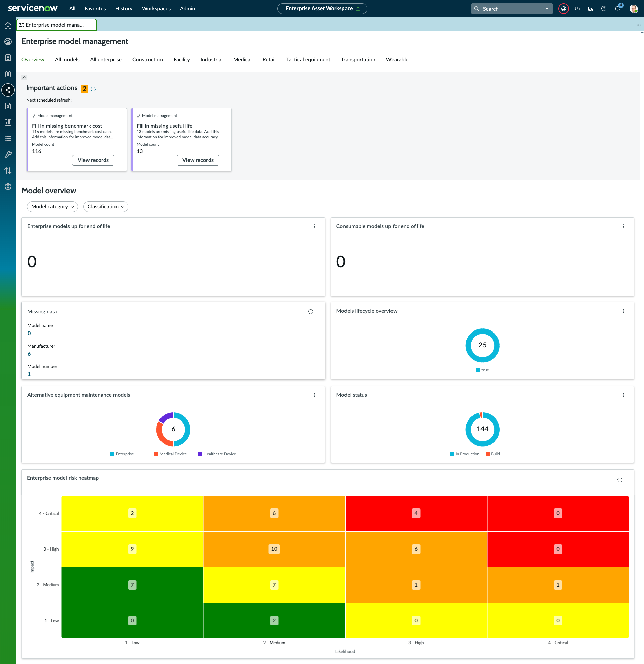Click the help question mark icon
This screenshot has width=644, height=664.
tap(604, 9)
